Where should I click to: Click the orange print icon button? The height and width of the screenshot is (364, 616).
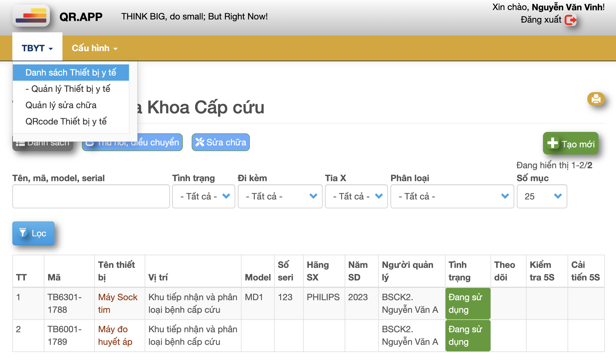pos(596,99)
